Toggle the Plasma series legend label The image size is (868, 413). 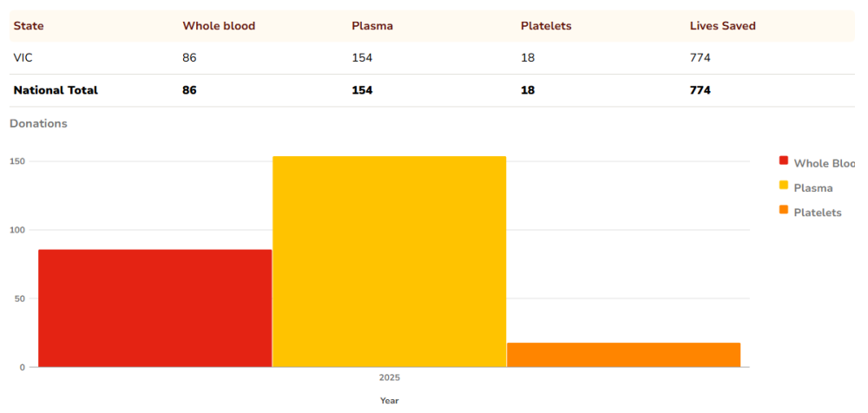pos(812,188)
